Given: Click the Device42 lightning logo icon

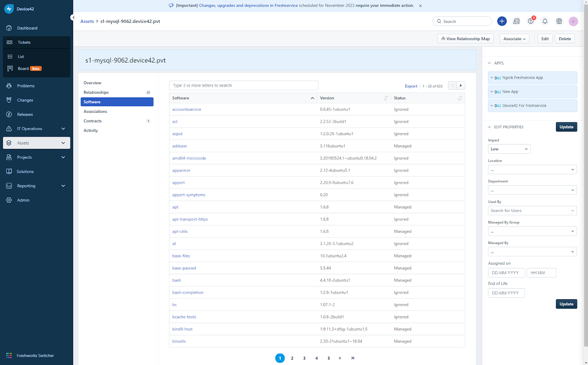Looking at the screenshot, I should pyautogui.click(x=9, y=9).
